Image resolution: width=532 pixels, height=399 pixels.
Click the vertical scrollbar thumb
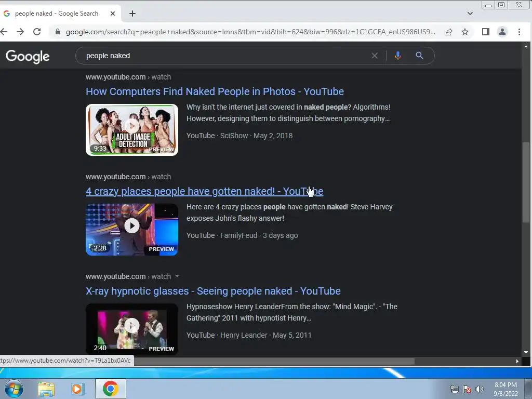tap(526, 182)
